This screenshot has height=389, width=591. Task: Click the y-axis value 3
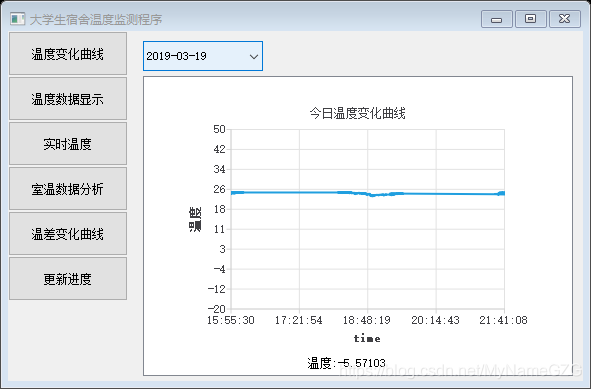point(222,249)
